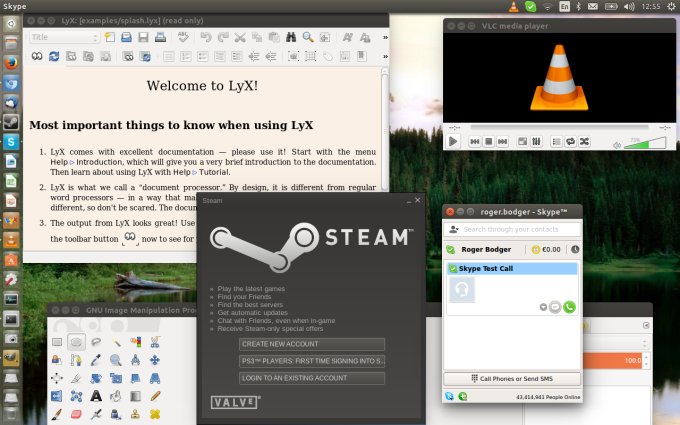The height and width of the screenshot is (425, 680).
Task: Expand the LyX top toolbar overflow chevron
Action: click(385, 38)
